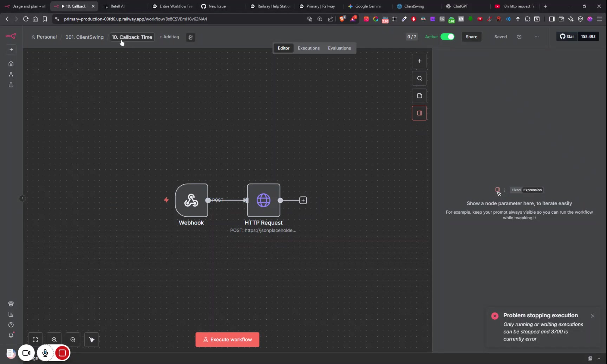Open workflow history
The image size is (607, 364).
[519, 37]
